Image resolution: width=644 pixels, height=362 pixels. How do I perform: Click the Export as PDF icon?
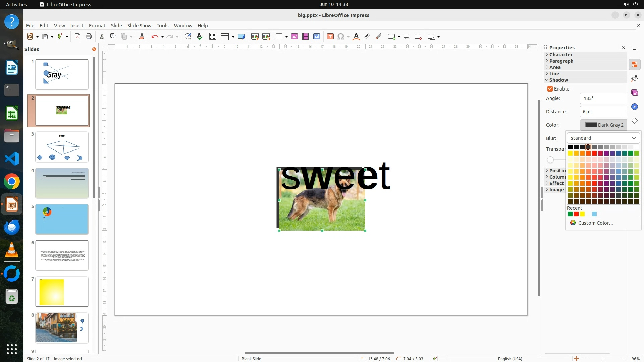[x=77, y=37]
